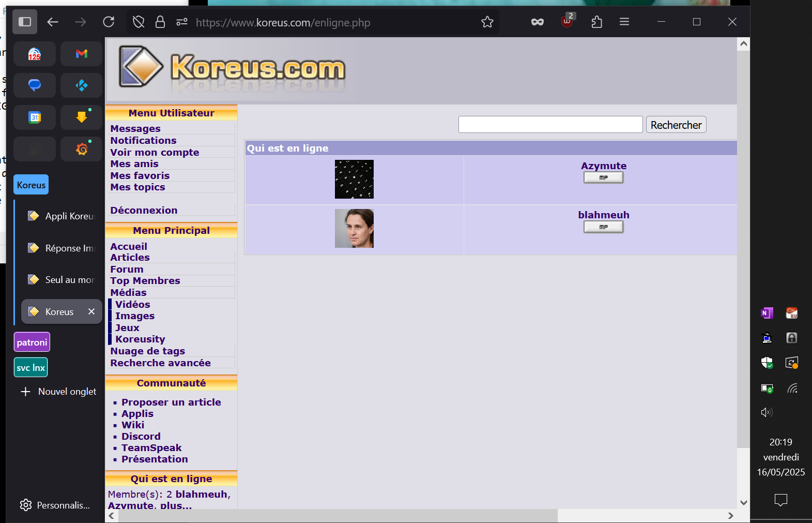Image resolution: width=812 pixels, height=523 pixels.
Task: View Azymute's avatar thumbnail
Action: click(x=354, y=179)
